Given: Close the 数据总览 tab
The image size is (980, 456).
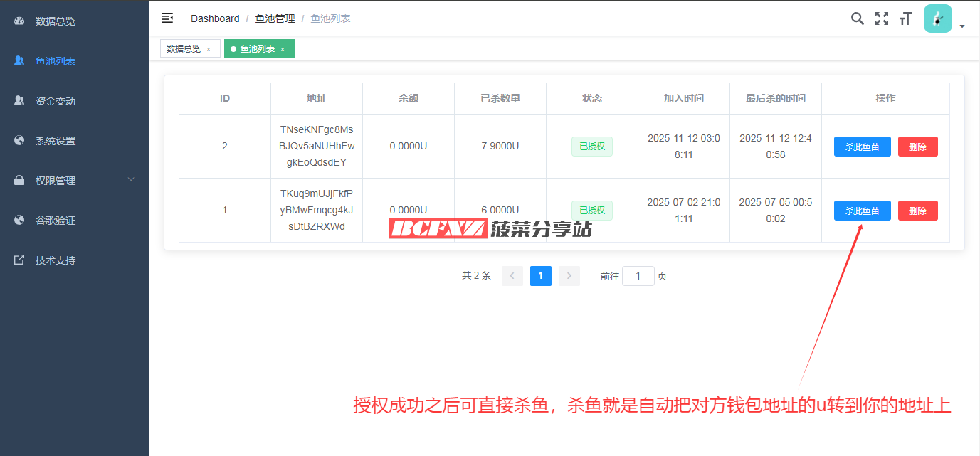Looking at the screenshot, I should (209, 50).
